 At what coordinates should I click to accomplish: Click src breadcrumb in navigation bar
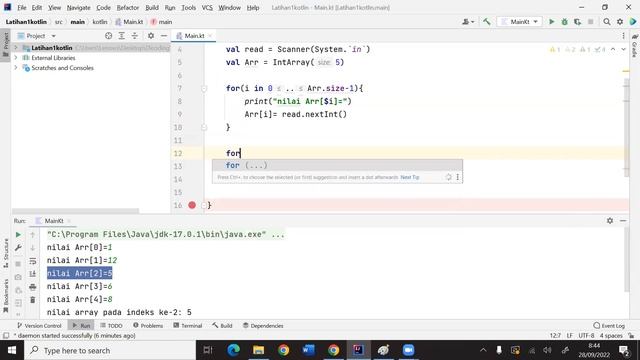click(x=58, y=22)
